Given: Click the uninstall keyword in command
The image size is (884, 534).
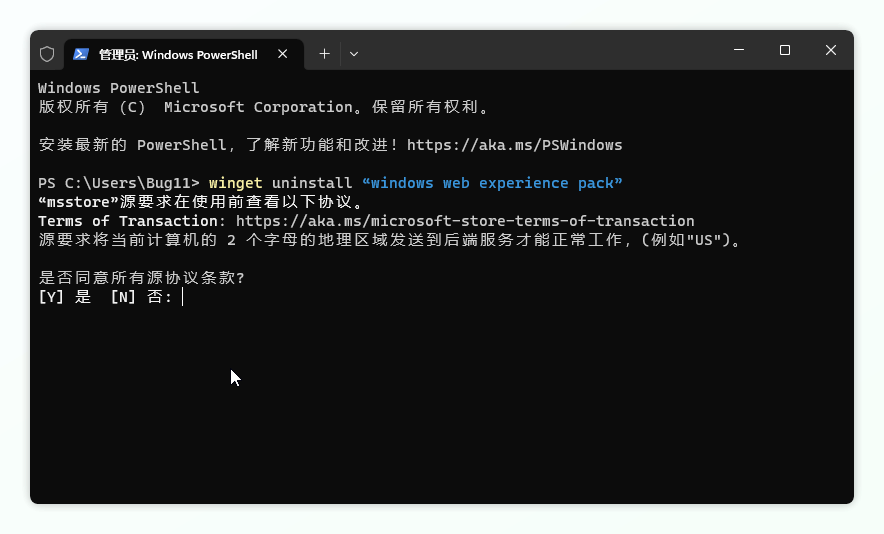Looking at the screenshot, I should click(312, 183).
